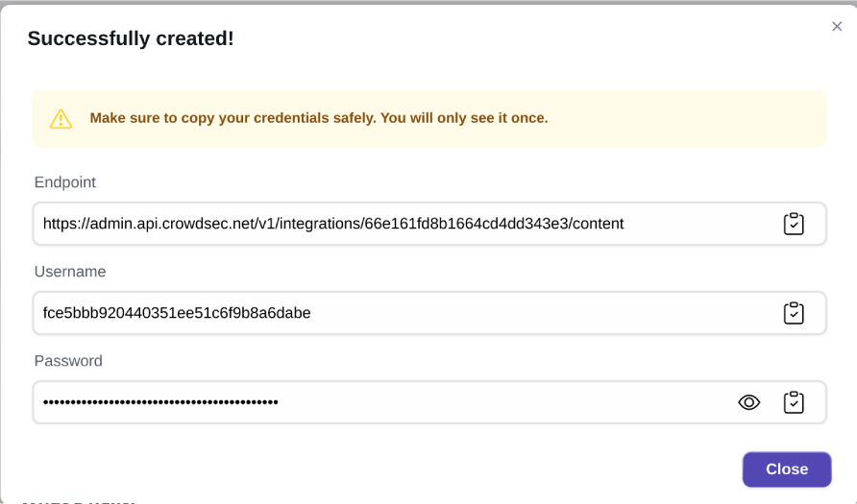
Task: Click the Endpoint field label
Action: click(64, 182)
